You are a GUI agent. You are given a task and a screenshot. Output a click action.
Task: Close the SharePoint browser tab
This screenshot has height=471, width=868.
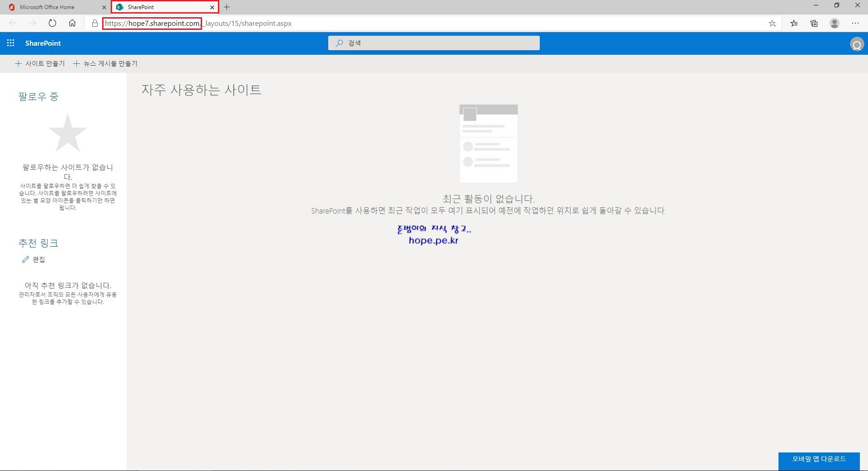212,7
